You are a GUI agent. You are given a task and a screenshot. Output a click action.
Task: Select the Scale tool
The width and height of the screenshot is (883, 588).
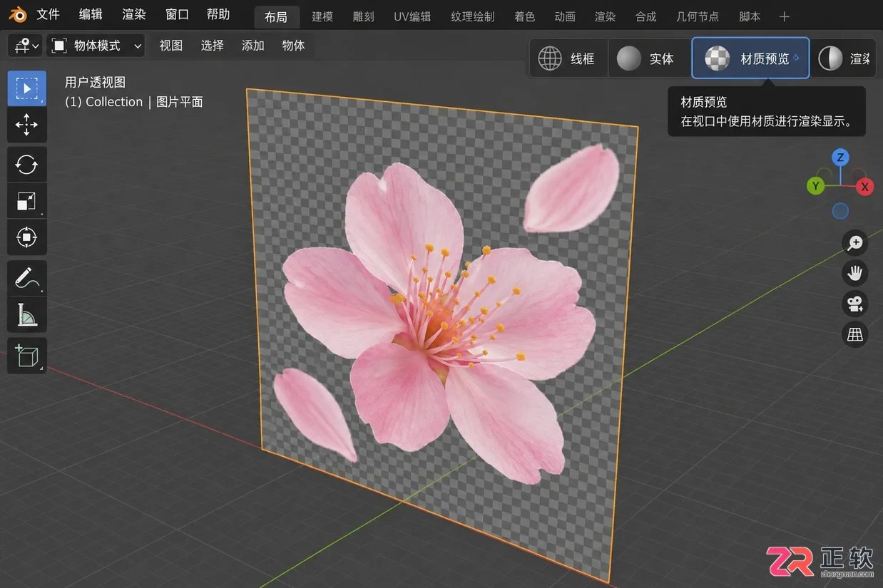27,201
